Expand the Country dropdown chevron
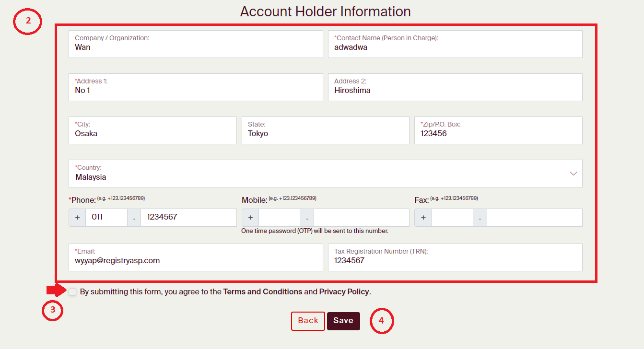Image resolution: width=644 pixels, height=349 pixels. (573, 174)
